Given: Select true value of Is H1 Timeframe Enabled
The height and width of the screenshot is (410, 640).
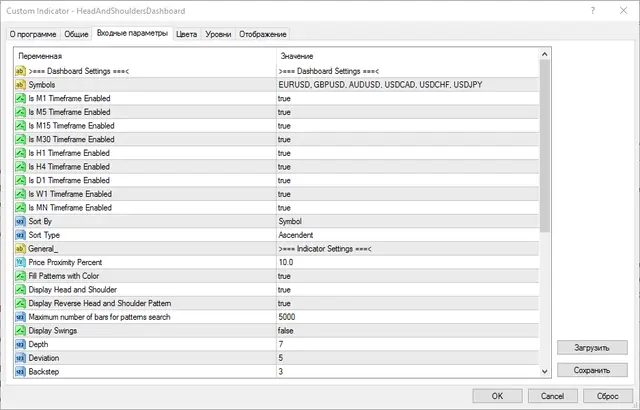Looking at the screenshot, I should [284, 153].
